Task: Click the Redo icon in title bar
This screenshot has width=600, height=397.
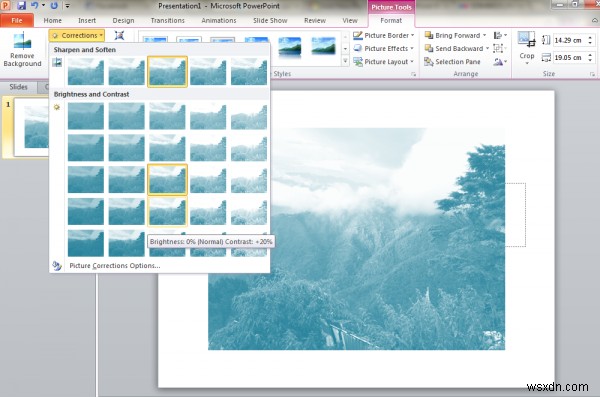Action: click(x=54, y=5)
